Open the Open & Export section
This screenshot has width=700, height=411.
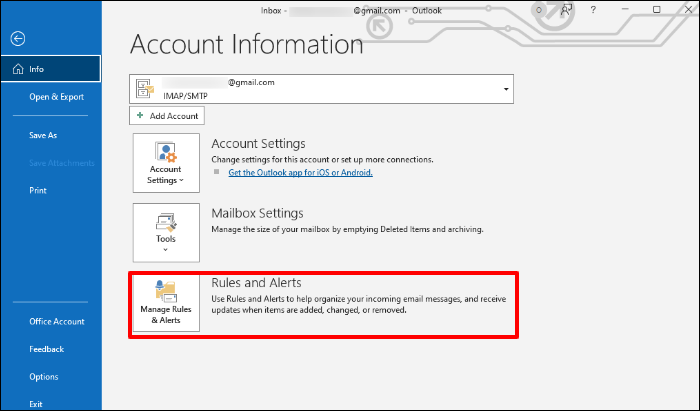tap(56, 97)
